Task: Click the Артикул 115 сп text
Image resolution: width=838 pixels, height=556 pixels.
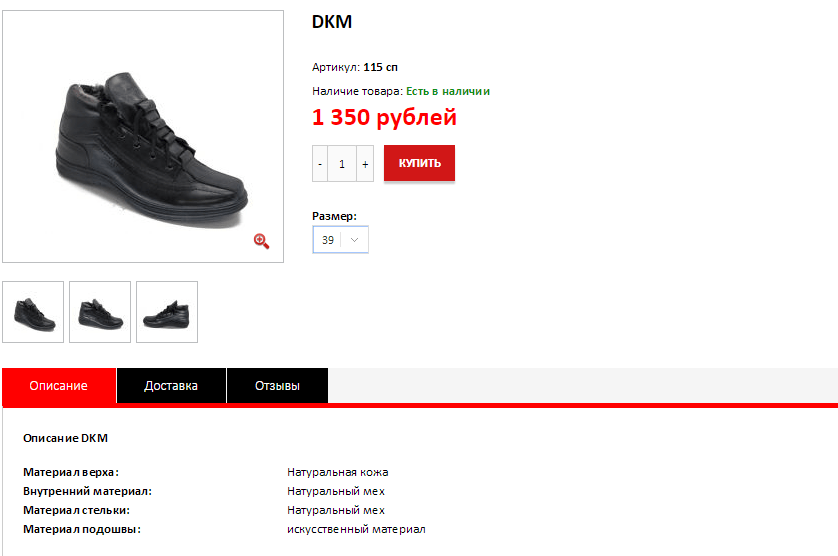Action: pos(355,67)
